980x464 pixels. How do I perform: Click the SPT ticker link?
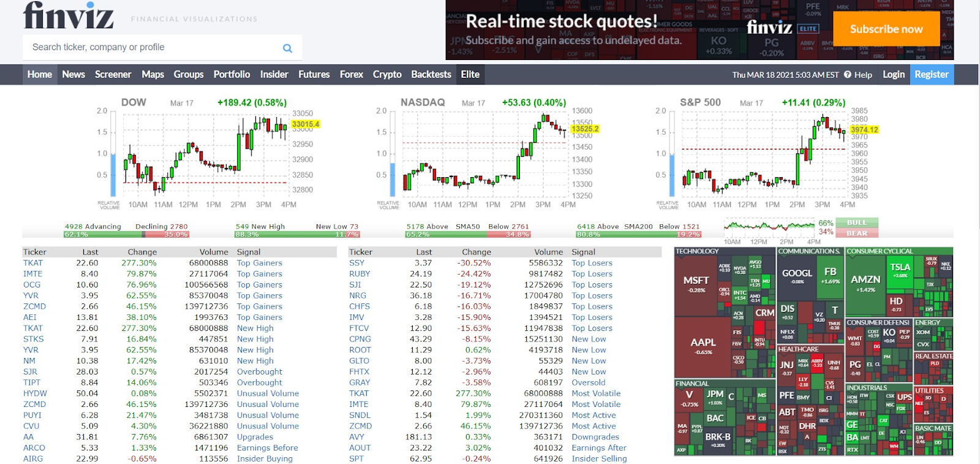point(356,458)
